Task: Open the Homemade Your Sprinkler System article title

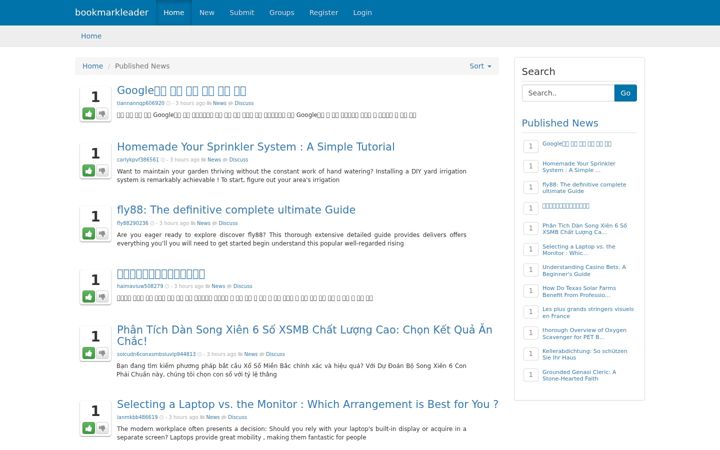Action: coord(256,147)
